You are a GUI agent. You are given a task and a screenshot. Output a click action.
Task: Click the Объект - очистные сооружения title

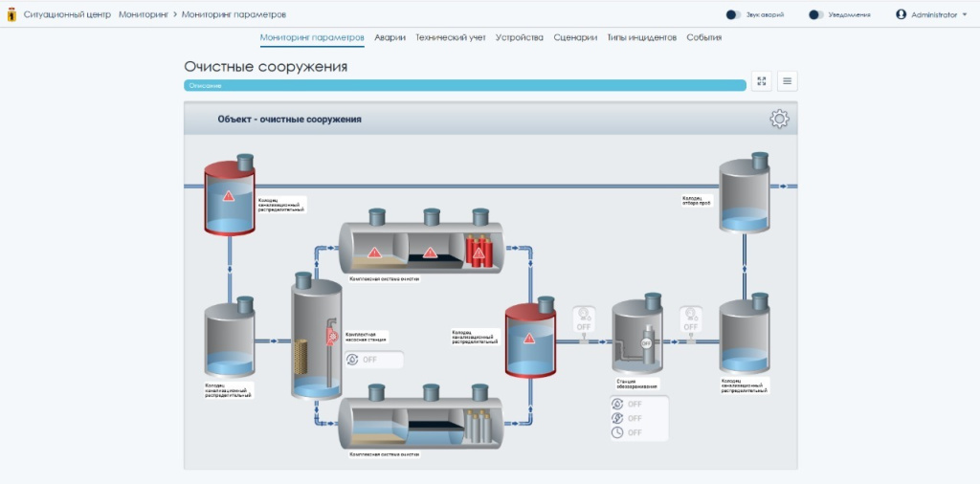coord(289,120)
